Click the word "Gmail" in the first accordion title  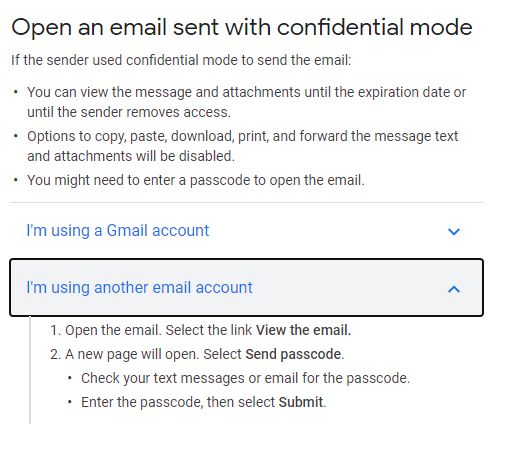tap(127, 230)
